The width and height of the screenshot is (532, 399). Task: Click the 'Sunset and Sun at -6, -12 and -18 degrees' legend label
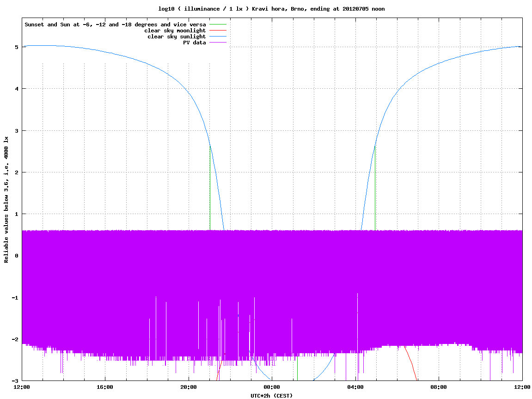tap(116, 25)
